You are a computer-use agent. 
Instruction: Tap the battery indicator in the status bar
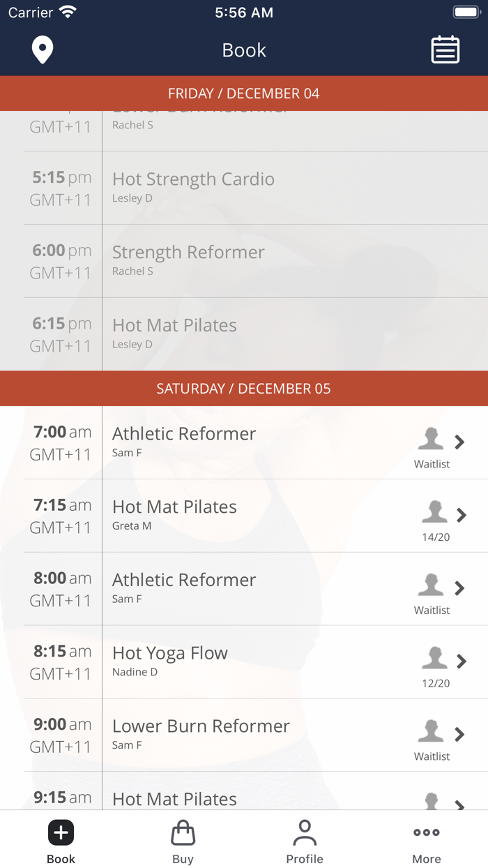pyautogui.click(x=466, y=11)
